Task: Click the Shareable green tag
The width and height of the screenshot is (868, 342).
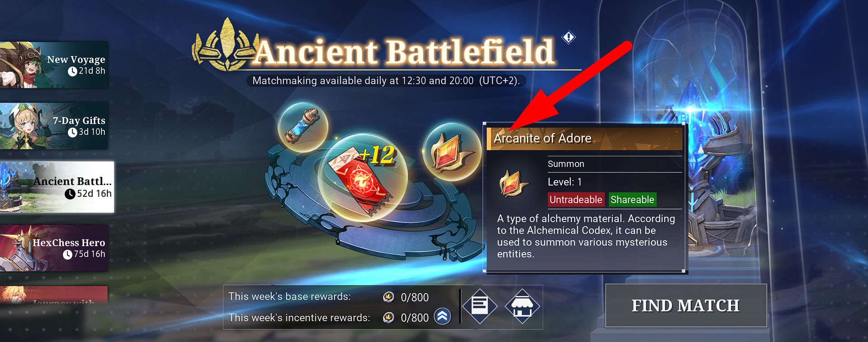Action: pyautogui.click(x=632, y=199)
